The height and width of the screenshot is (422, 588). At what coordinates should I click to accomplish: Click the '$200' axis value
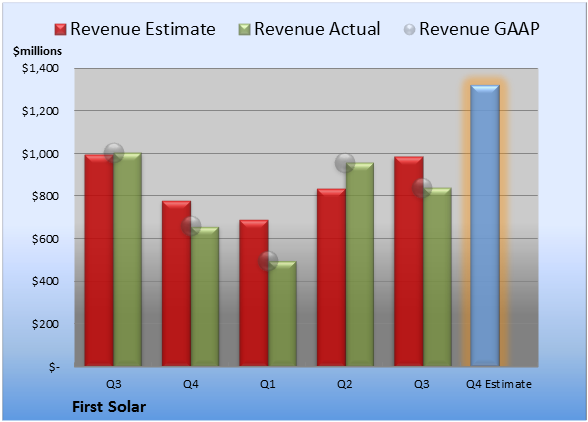(45, 324)
